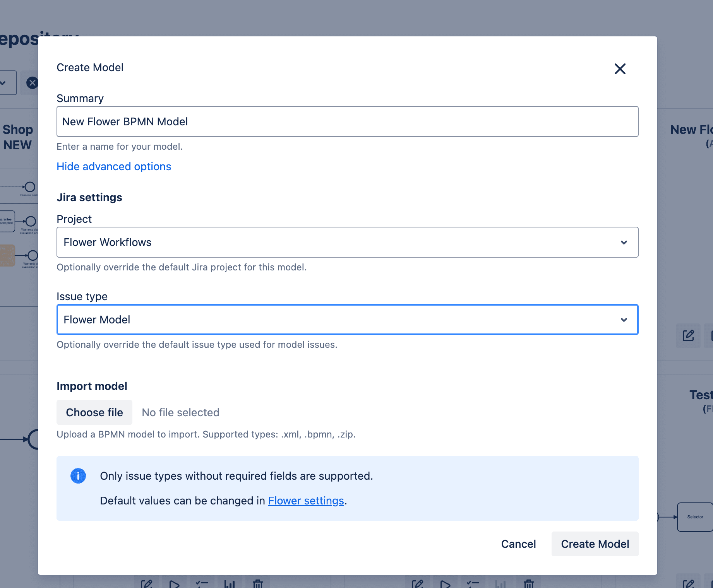Focus the Summary text field
The height and width of the screenshot is (588, 713).
pos(347,121)
